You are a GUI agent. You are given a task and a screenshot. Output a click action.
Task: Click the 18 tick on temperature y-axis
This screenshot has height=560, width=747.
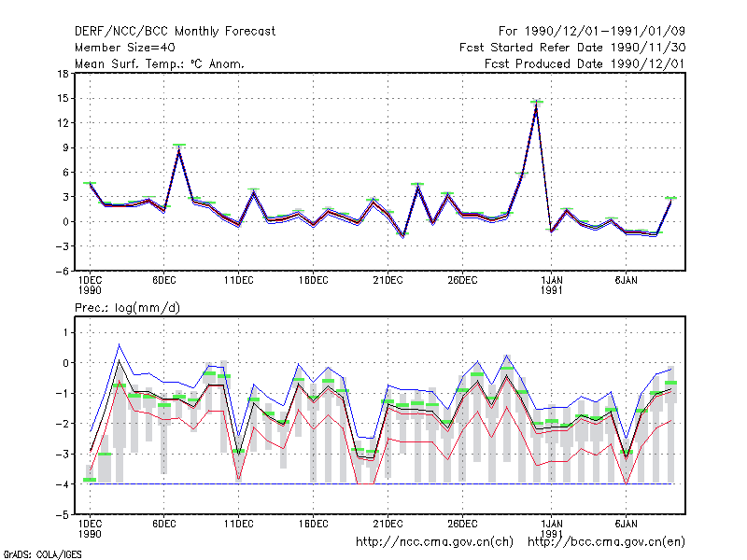click(63, 74)
